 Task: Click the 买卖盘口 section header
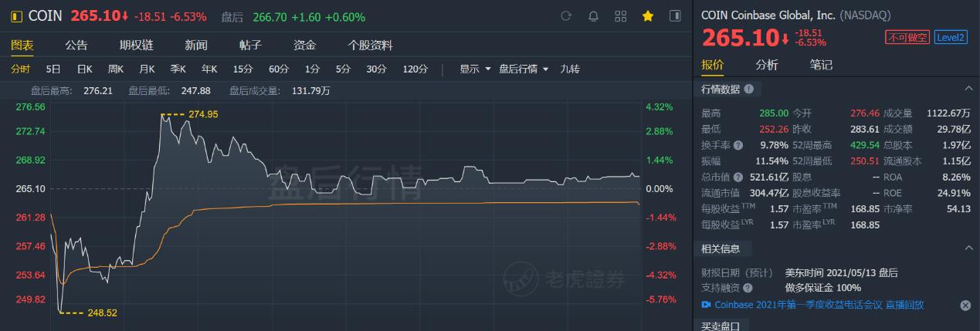pyautogui.click(x=721, y=326)
